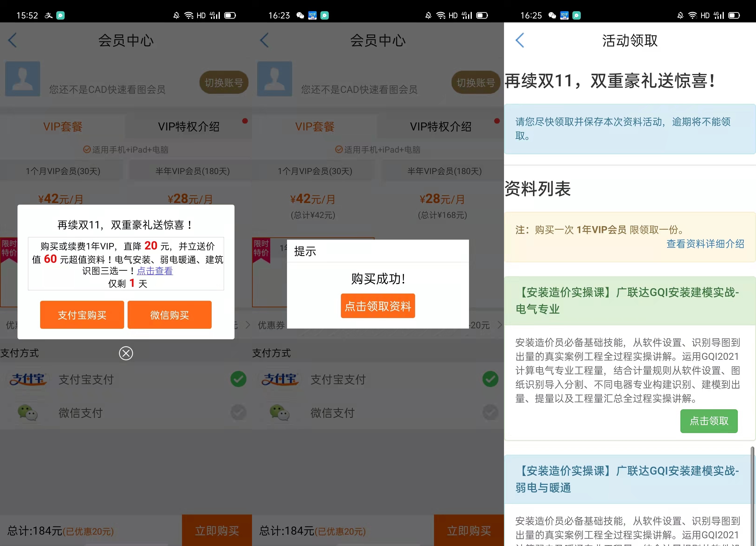
Task: Tap Wi-Fi icon in 16:25 status bar
Action: [x=692, y=15]
